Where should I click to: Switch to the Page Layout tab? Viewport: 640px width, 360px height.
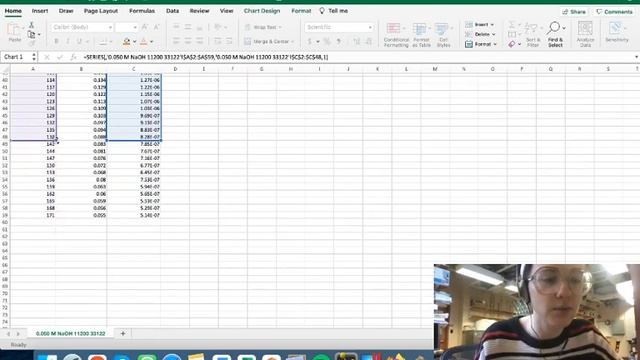(x=100, y=11)
